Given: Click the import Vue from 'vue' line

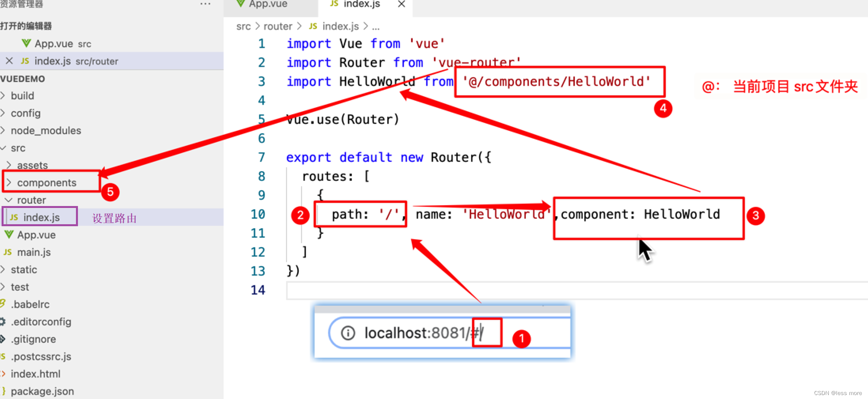Looking at the screenshot, I should (366, 43).
